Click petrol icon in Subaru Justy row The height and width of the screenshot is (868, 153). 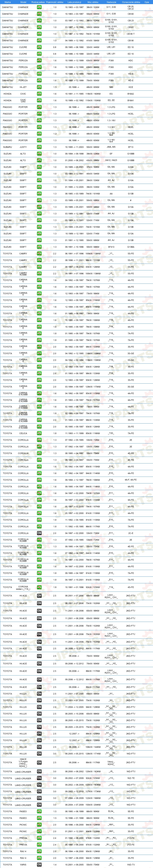pos(40,147)
